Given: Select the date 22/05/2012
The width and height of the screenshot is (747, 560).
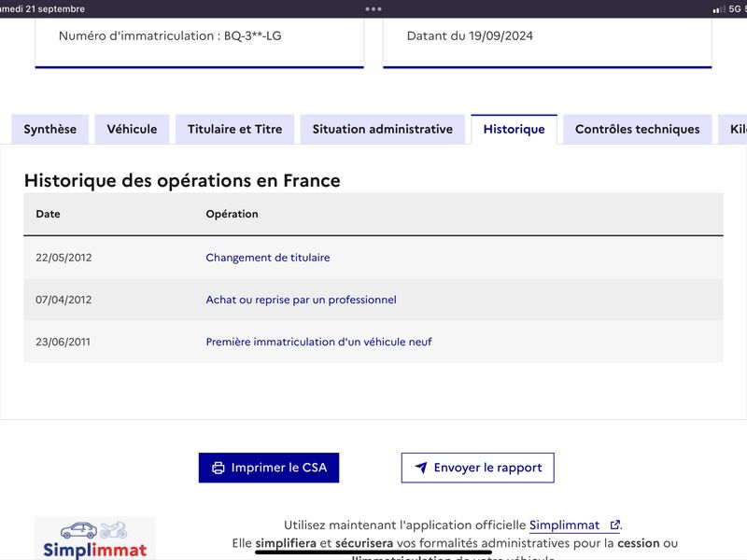Looking at the screenshot, I should pyautogui.click(x=63, y=258).
